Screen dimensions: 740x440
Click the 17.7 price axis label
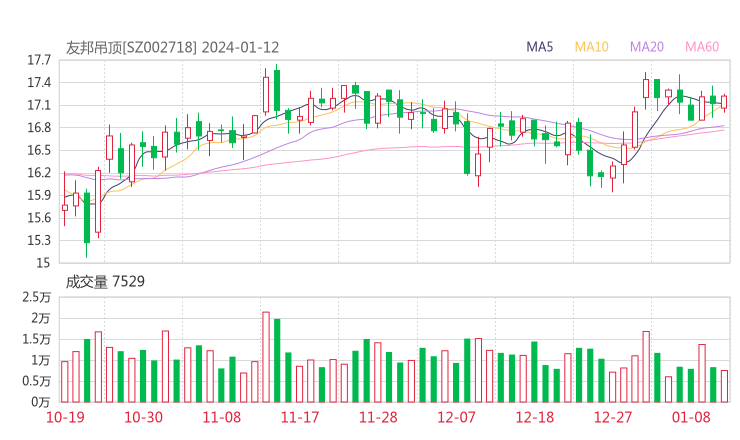tap(39, 60)
